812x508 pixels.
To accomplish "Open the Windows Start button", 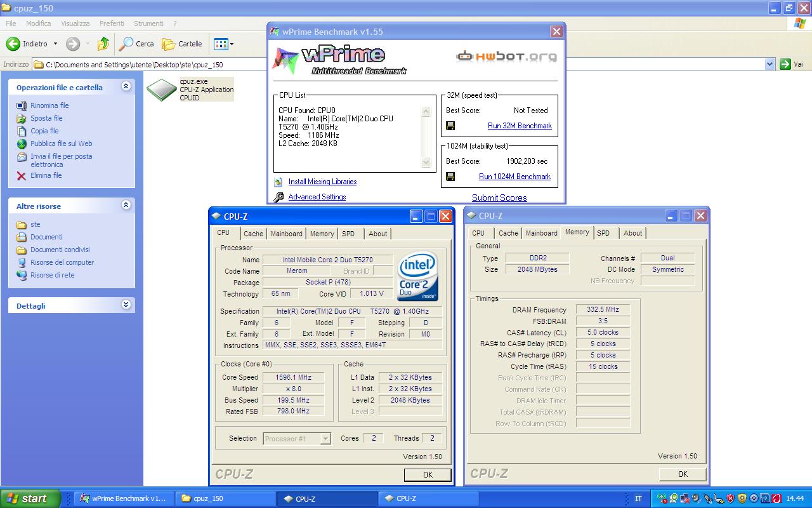I will click(30, 498).
